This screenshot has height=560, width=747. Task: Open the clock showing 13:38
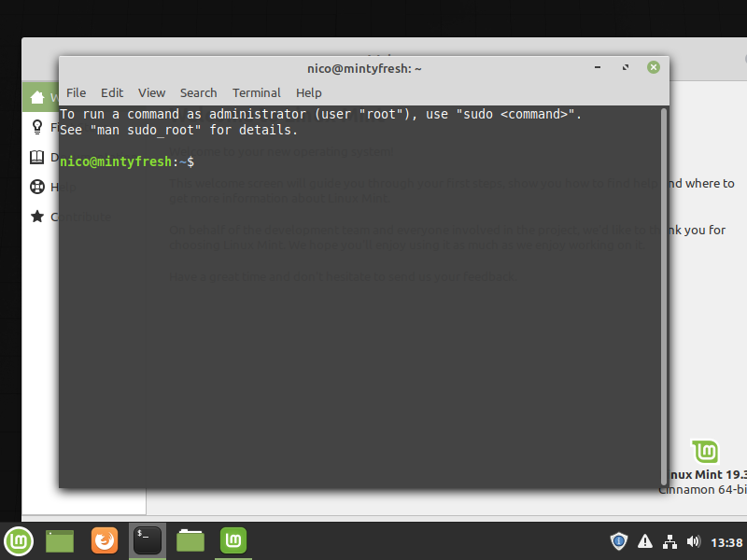click(726, 542)
